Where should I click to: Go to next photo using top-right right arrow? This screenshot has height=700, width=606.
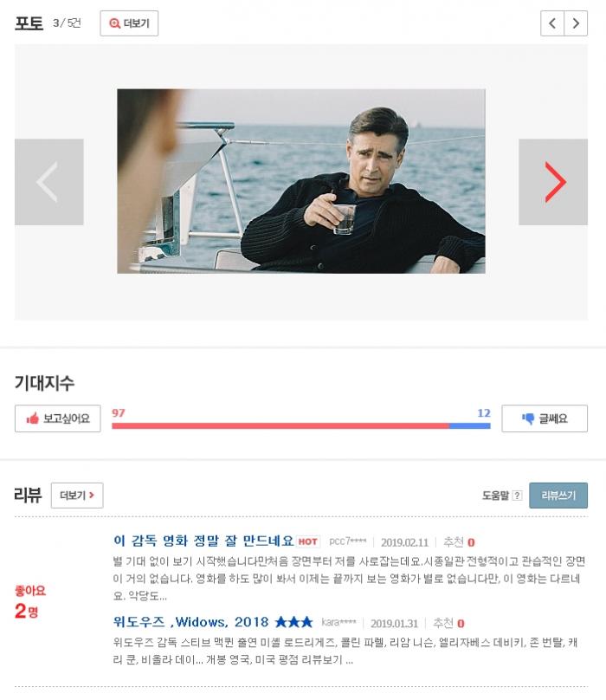click(x=576, y=23)
